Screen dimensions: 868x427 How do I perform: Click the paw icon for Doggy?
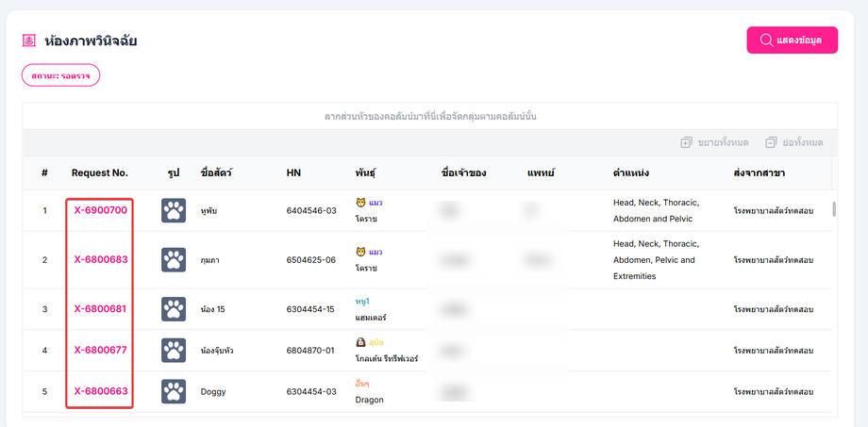click(174, 391)
